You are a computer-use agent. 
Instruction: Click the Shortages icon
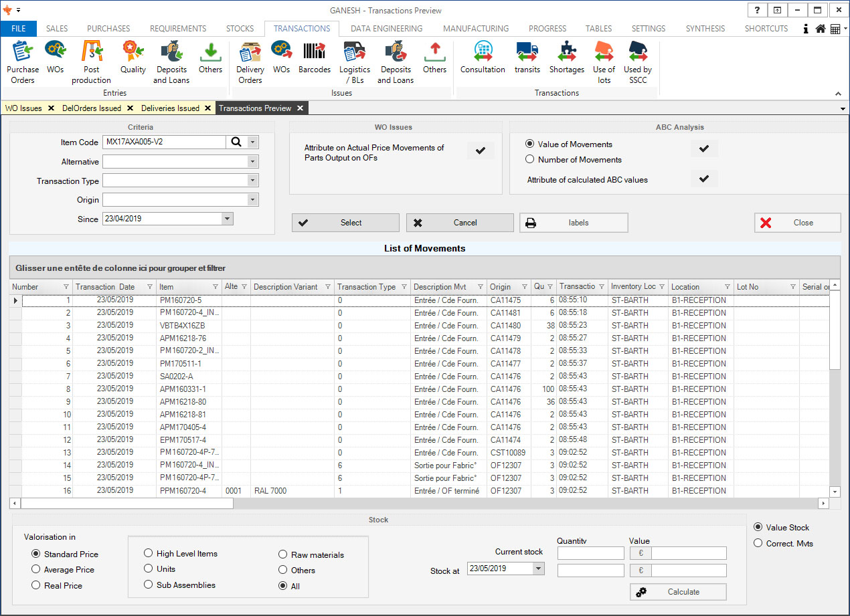(566, 58)
